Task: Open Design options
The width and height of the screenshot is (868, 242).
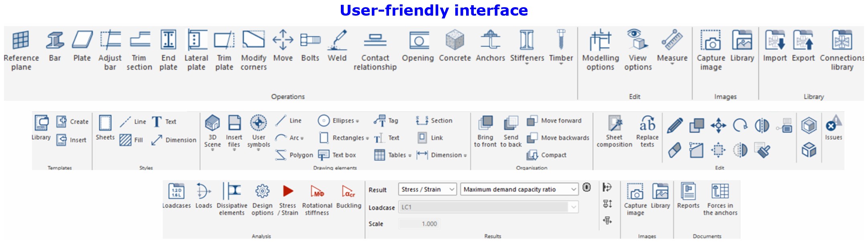Action: click(x=262, y=200)
